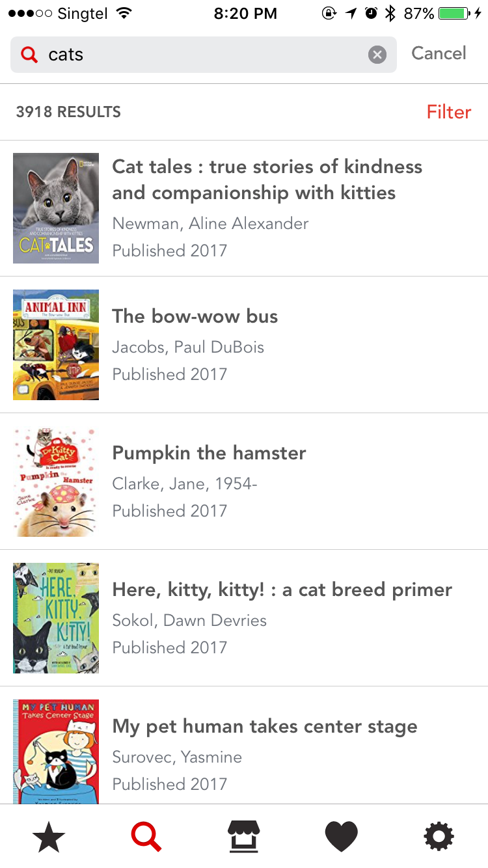Tap Pumpkin the hamster cover thumbnail
This screenshot has height=868, width=488.
pos(56,481)
